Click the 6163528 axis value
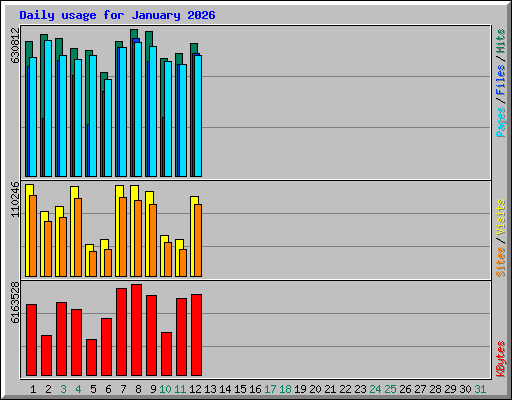 [x=15, y=302]
